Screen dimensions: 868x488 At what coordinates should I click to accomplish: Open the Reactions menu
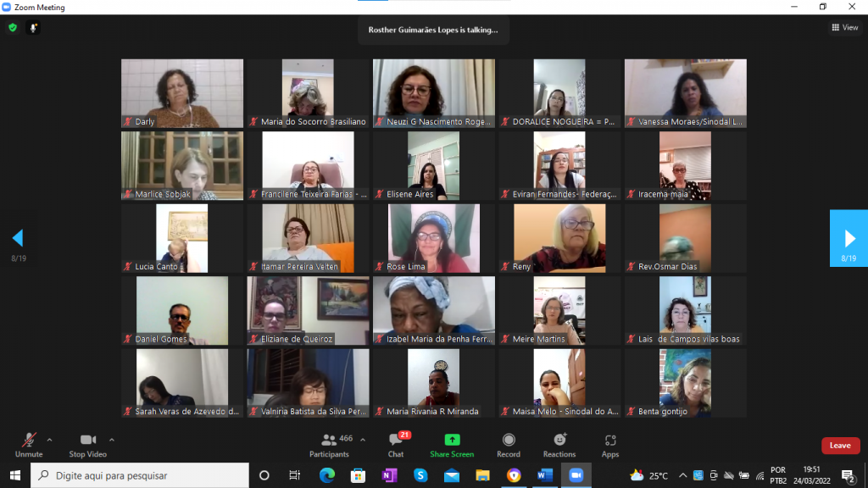click(559, 445)
